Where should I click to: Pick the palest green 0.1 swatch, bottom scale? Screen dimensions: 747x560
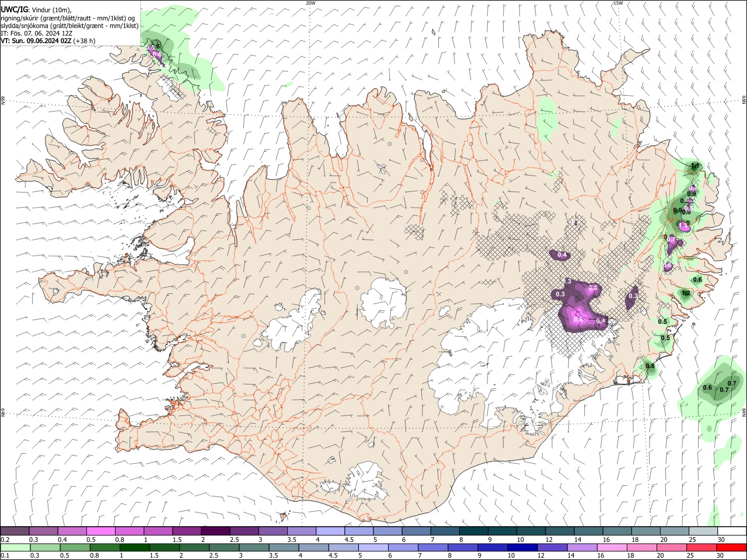pyautogui.click(x=15, y=548)
